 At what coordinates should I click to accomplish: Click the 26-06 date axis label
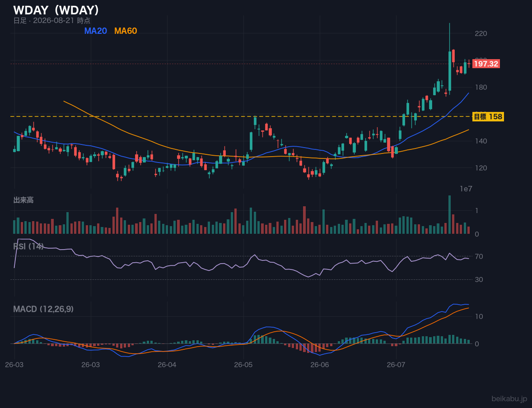[320, 365]
